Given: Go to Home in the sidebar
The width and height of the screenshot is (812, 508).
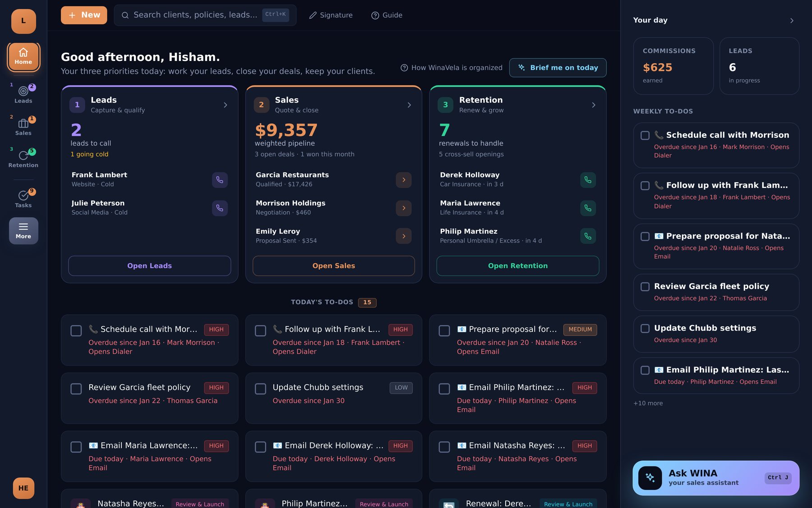Looking at the screenshot, I should click(x=23, y=57).
